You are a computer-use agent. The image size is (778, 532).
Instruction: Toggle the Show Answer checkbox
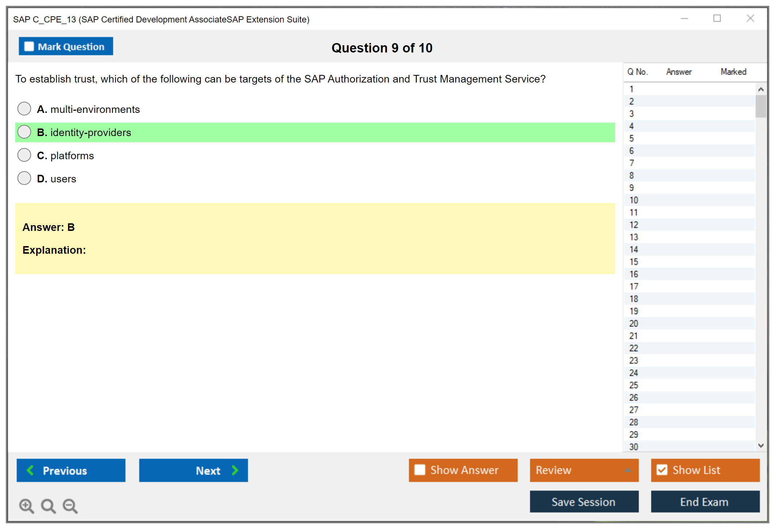click(420, 470)
